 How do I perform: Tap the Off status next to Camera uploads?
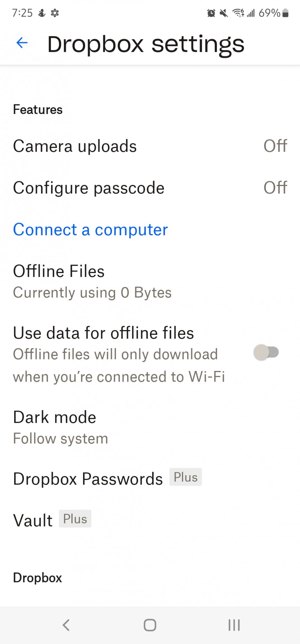point(275,146)
